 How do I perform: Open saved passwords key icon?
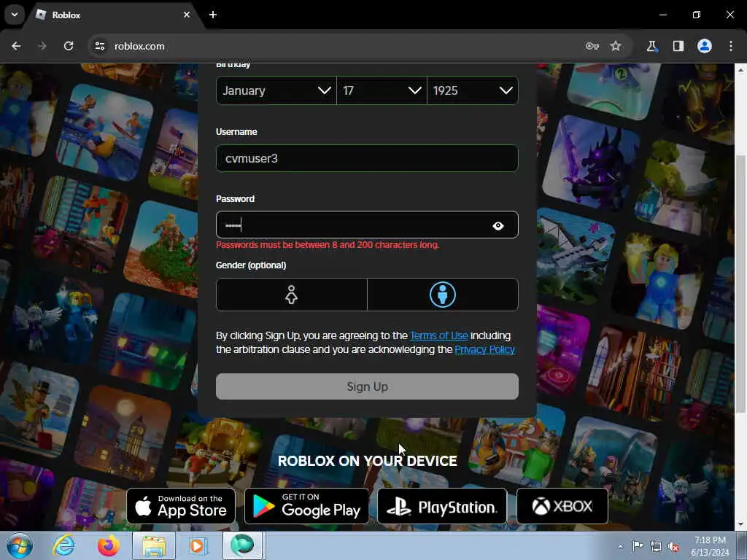click(592, 46)
